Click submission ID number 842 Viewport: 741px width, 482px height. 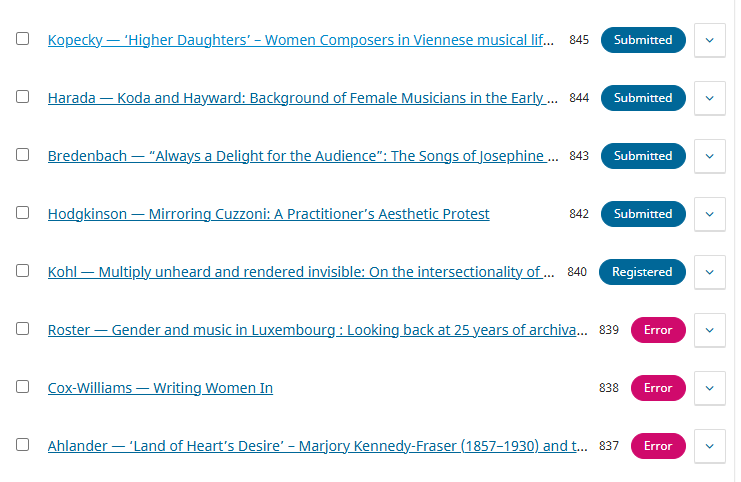pos(579,214)
